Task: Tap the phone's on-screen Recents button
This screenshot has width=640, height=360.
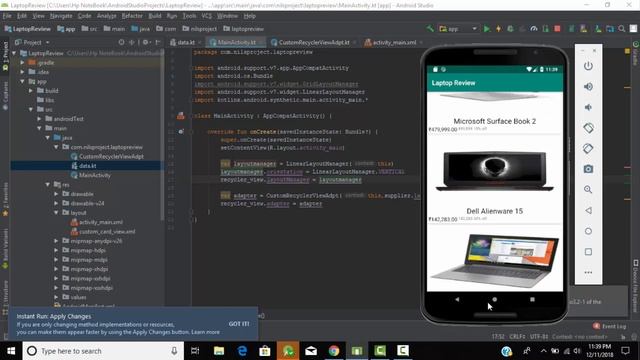Action: tap(532, 299)
